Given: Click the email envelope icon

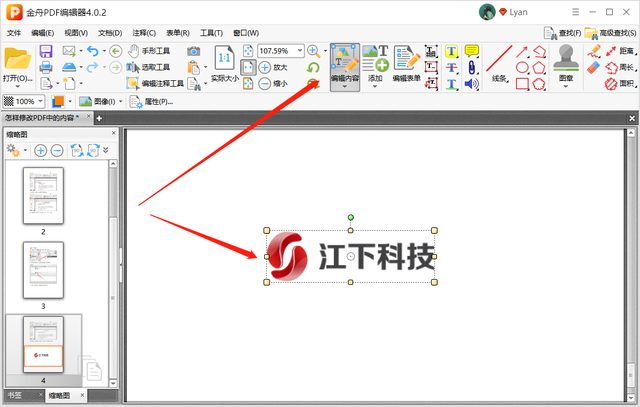Looking at the screenshot, I should coord(69,51).
